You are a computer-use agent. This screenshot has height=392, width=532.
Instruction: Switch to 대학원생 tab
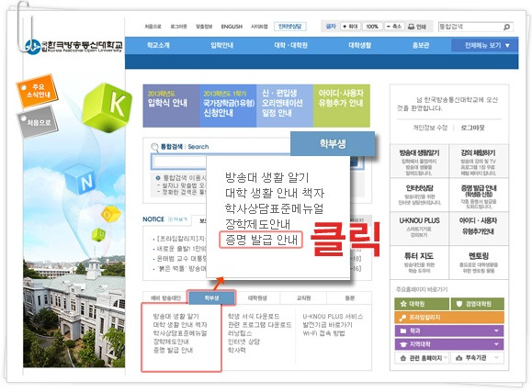257,298
